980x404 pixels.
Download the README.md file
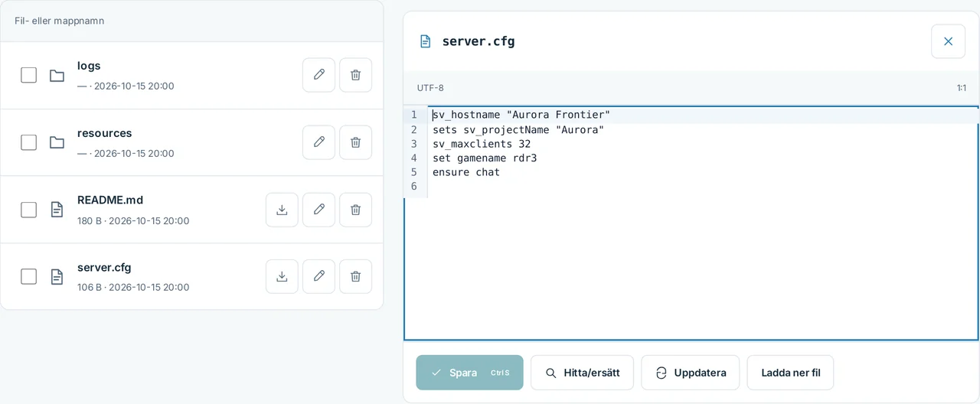pyautogui.click(x=282, y=210)
